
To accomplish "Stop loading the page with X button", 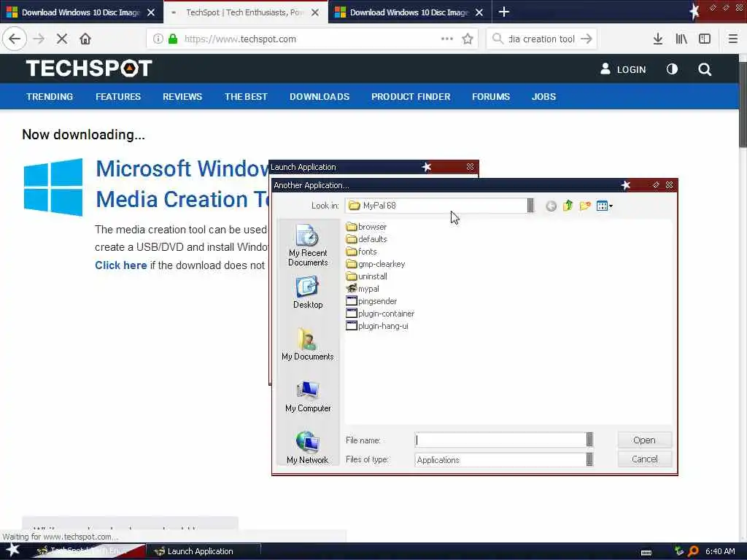I will coord(62,39).
